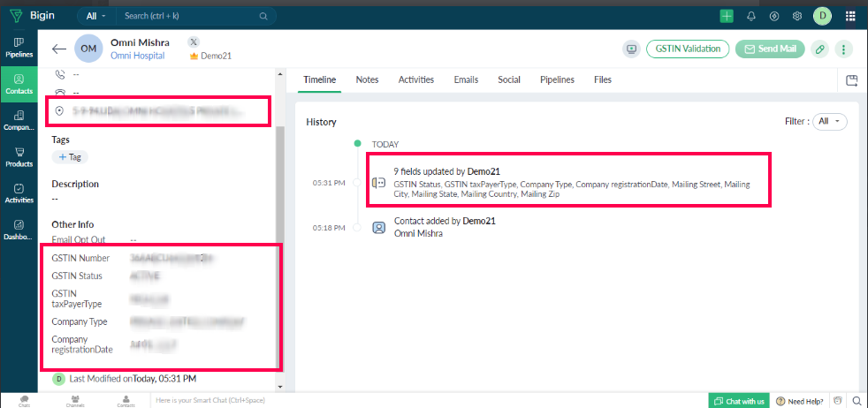Screen dimensions: 868x408
Task: Click Need Help? link
Action: pos(799,401)
